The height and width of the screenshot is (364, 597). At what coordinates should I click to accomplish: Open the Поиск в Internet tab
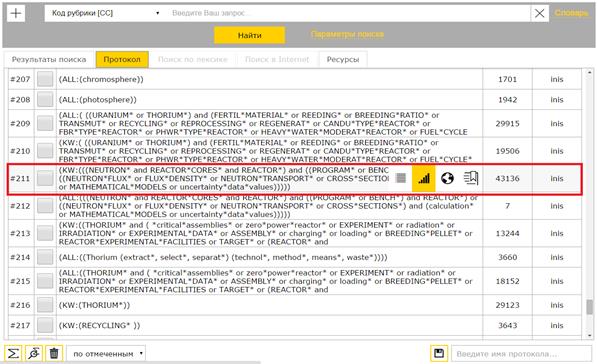coord(277,59)
